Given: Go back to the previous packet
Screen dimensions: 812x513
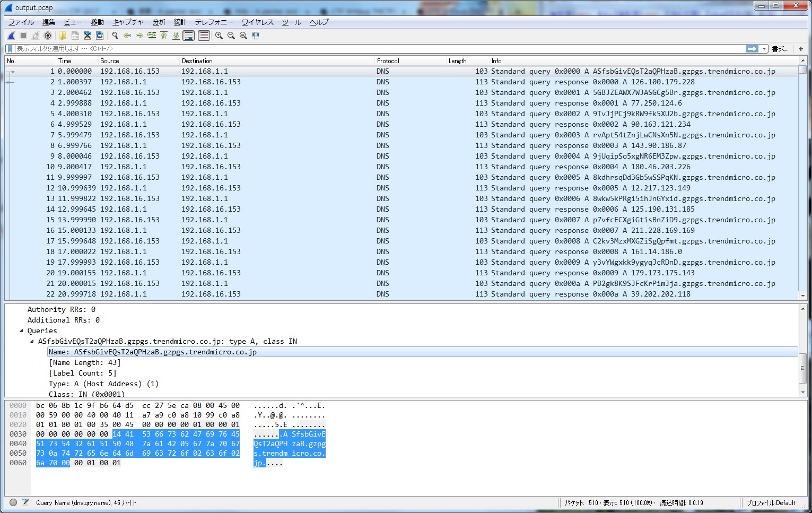Looking at the screenshot, I should point(127,36).
